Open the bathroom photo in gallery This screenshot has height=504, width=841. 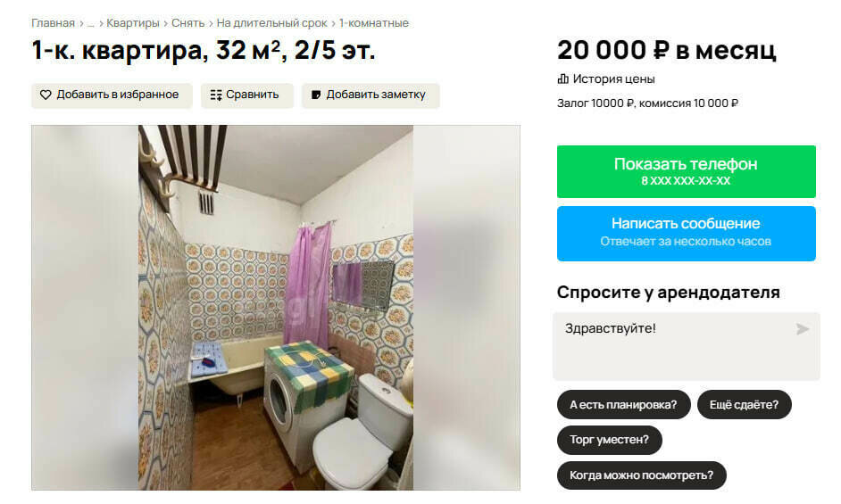(x=276, y=308)
